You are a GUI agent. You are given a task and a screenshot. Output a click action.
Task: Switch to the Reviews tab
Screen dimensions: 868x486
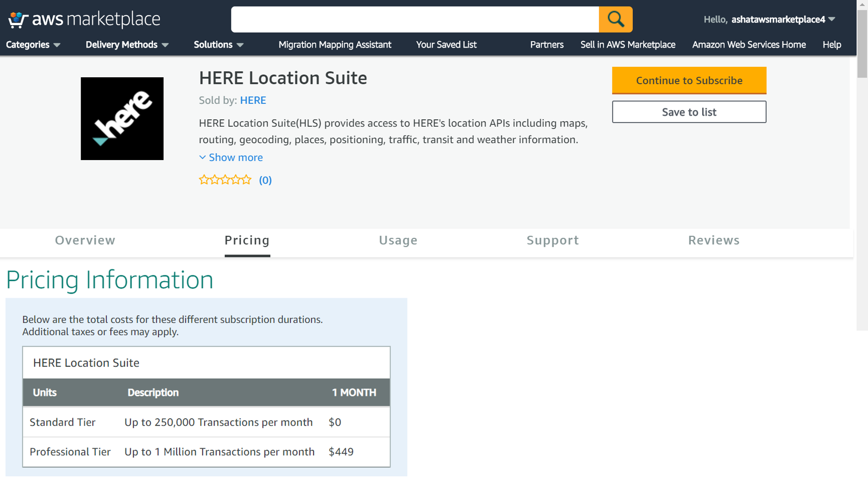713,240
